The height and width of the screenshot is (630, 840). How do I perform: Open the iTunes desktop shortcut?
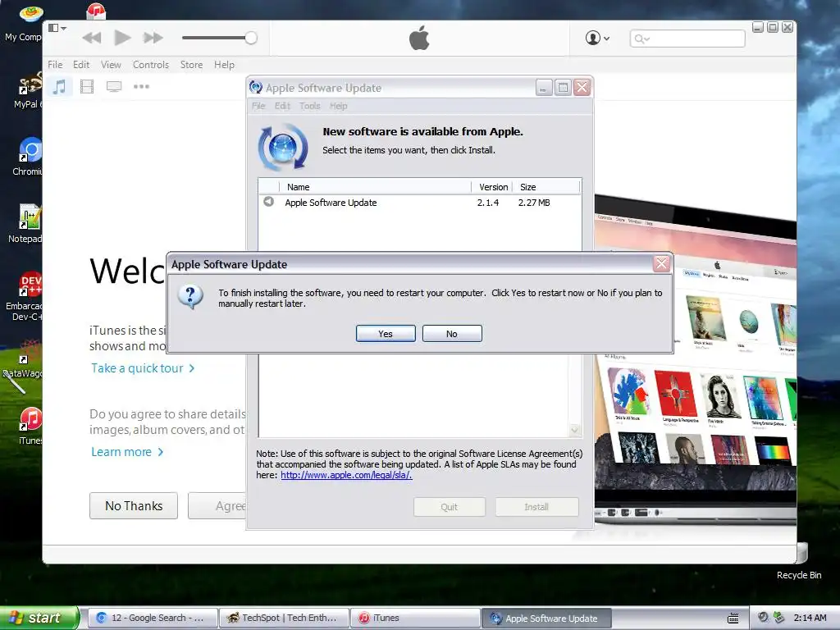[x=30, y=426]
